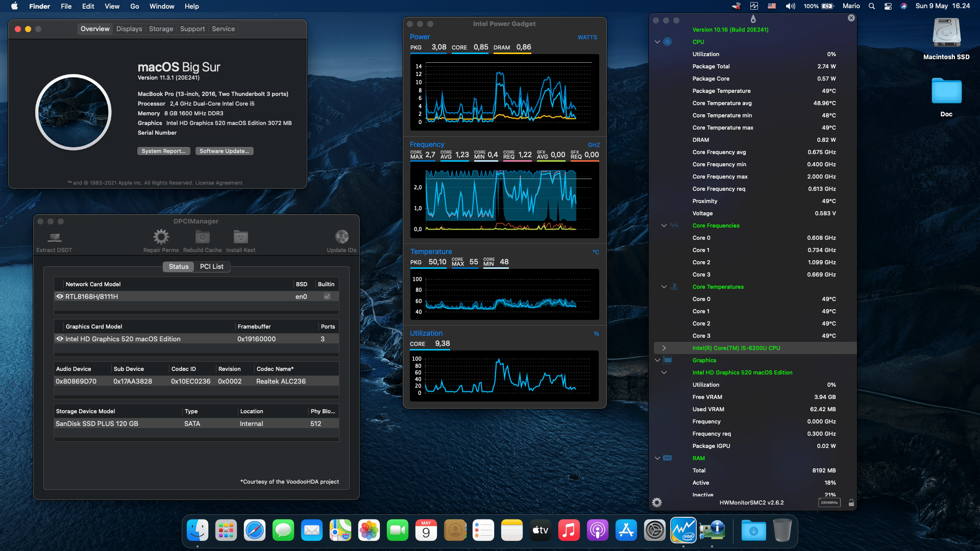The height and width of the screenshot is (551, 980).
Task: Click Extract DSDT icon in DPCIManager
Action: point(54,237)
